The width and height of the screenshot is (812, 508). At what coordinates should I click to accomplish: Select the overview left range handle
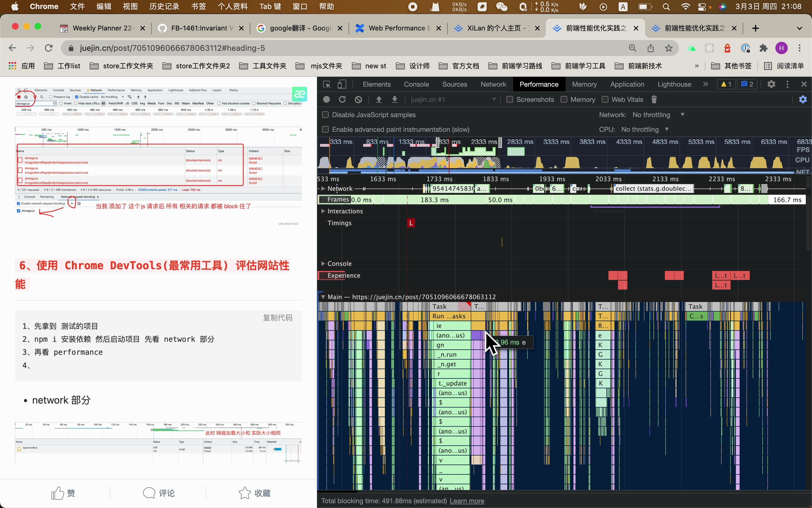(x=437, y=143)
